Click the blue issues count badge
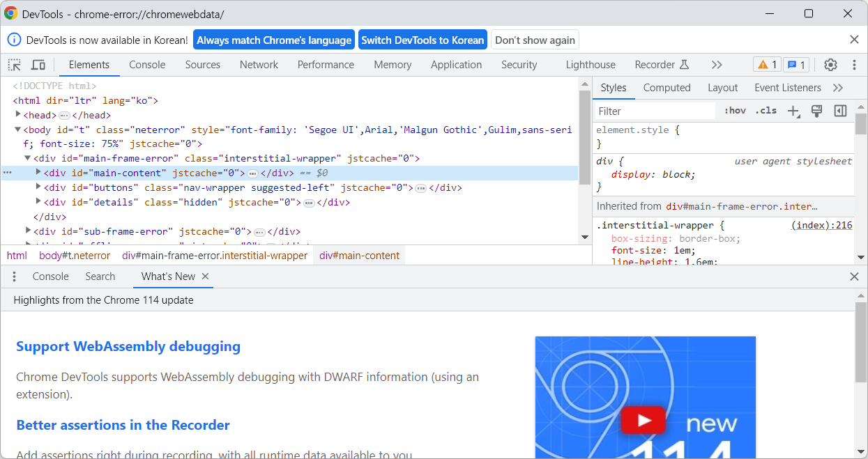This screenshot has width=868, height=459. tap(795, 65)
